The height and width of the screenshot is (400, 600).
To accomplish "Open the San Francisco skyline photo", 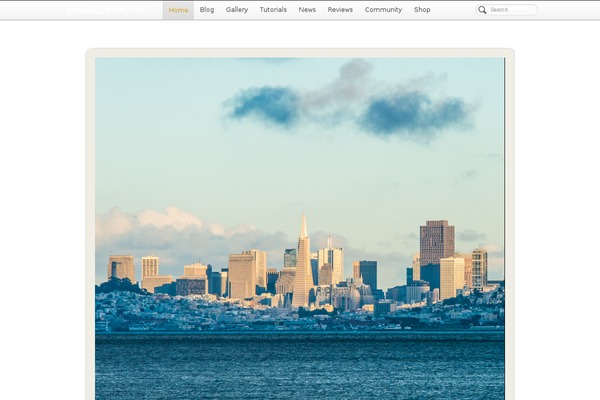I will [300, 229].
